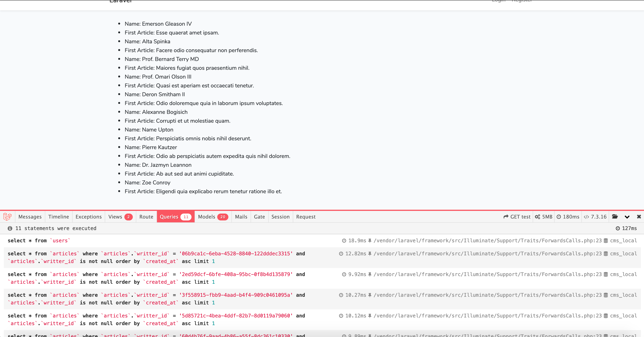Switch to the Request tab
Viewport: 644px width, 337px height.
[306, 217]
